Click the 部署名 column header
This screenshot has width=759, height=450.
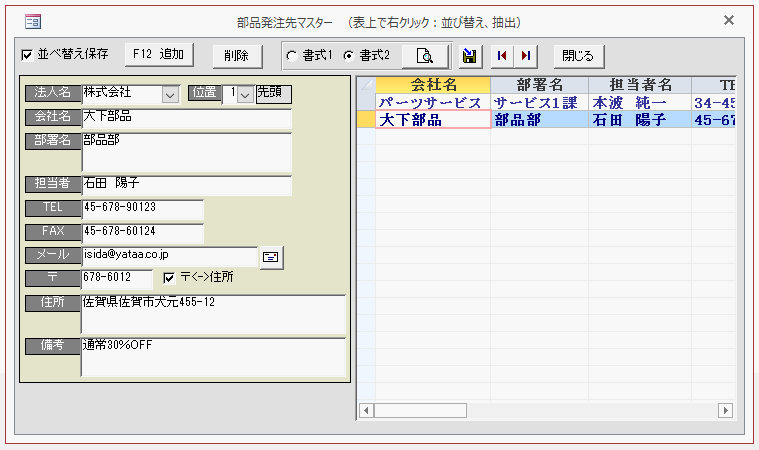540,85
